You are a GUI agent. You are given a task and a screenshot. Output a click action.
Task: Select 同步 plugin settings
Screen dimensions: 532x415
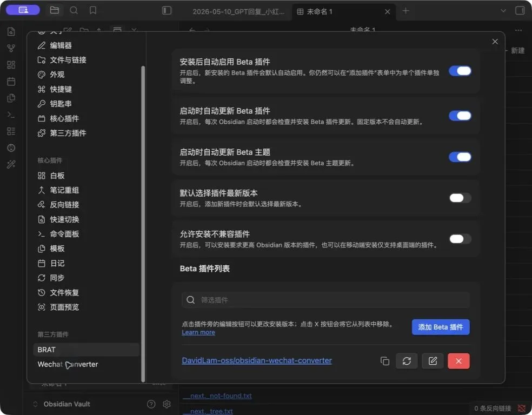[x=51, y=278]
